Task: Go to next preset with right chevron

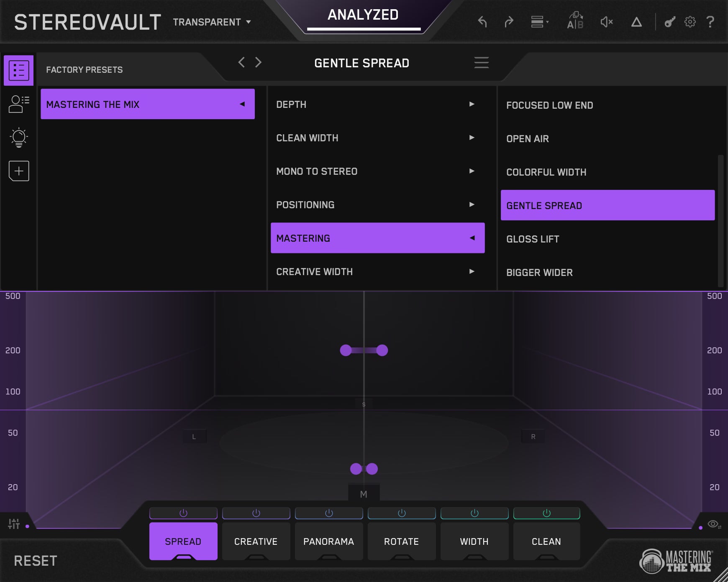Action: click(258, 62)
